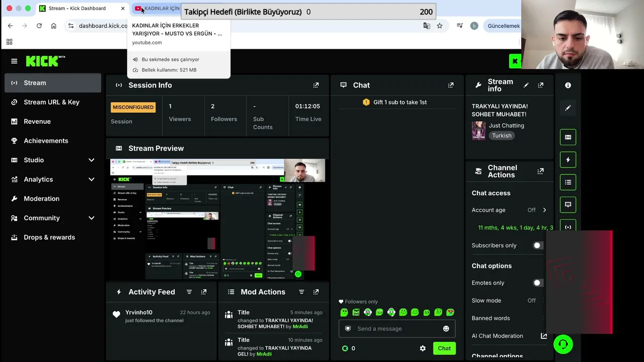Click the green Kick icon near webcam
This screenshot has height=362, width=644.
(515, 61)
